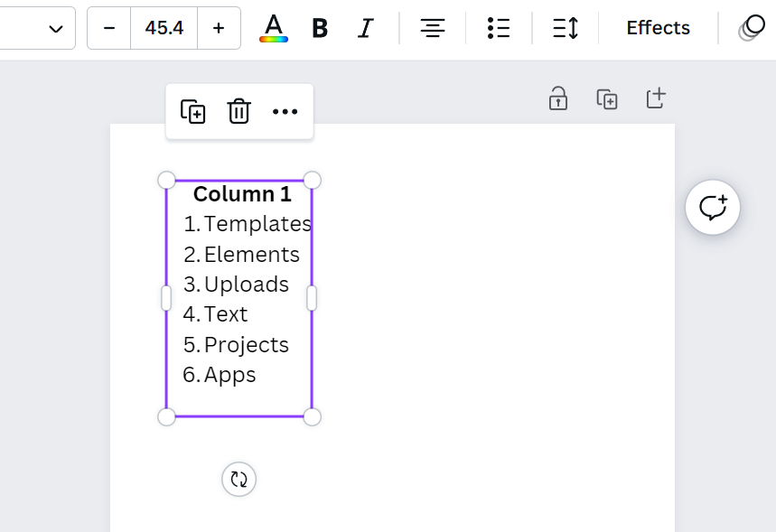Click the font size field
This screenshot has height=532, width=776.
(x=164, y=28)
